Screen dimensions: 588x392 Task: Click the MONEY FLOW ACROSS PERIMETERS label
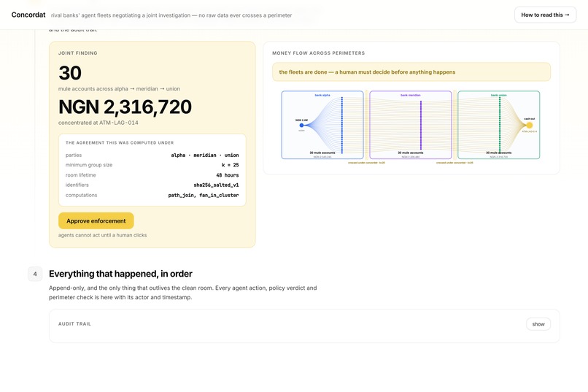tap(318, 53)
